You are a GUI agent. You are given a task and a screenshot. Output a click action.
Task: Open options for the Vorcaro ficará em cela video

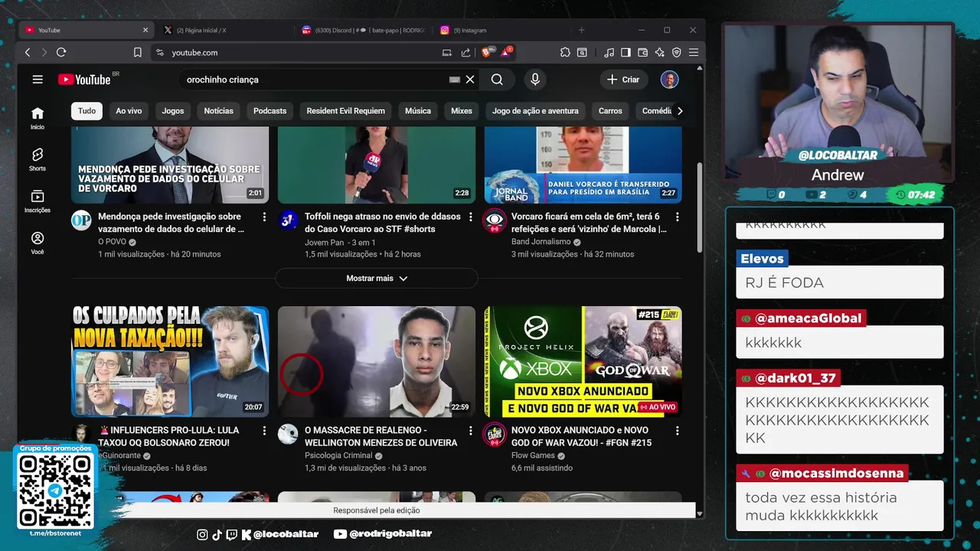677,217
